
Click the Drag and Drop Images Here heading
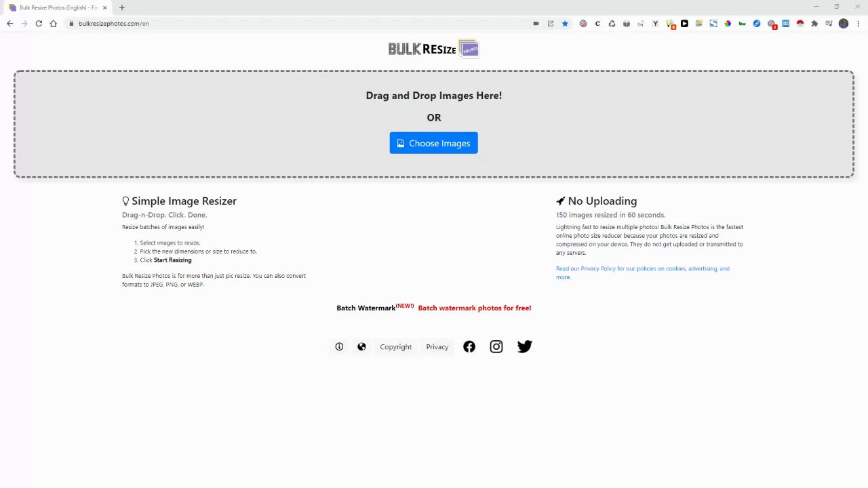pyautogui.click(x=434, y=96)
